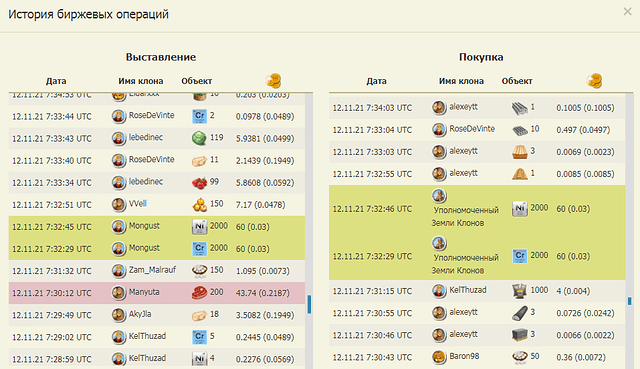This screenshot has width=640, height=369.
Task: Click the Выставление scrollbar thumb
Action: tap(309, 305)
